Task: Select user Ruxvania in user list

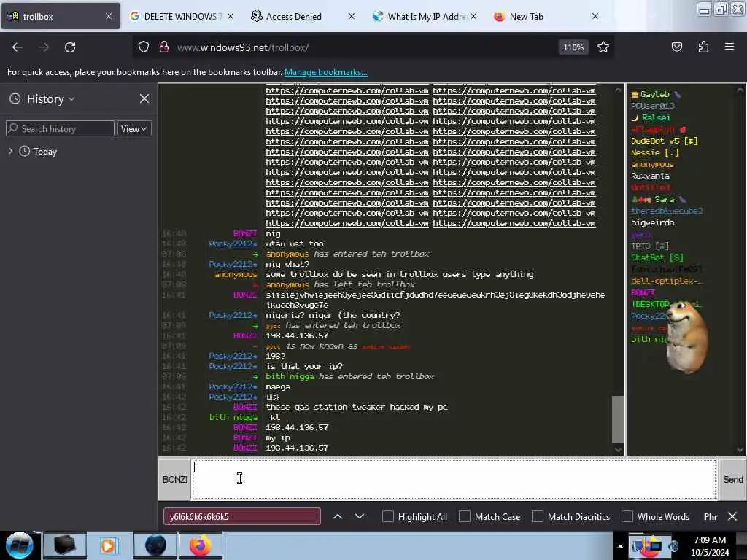Action: click(x=650, y=176)
